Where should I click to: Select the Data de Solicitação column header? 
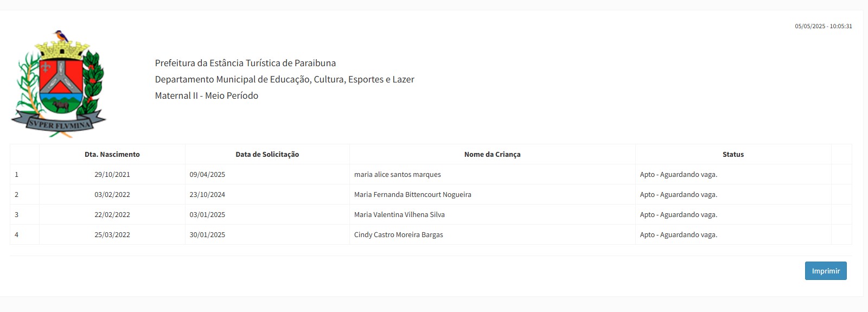pyautogui.click(x=267, y=154)
